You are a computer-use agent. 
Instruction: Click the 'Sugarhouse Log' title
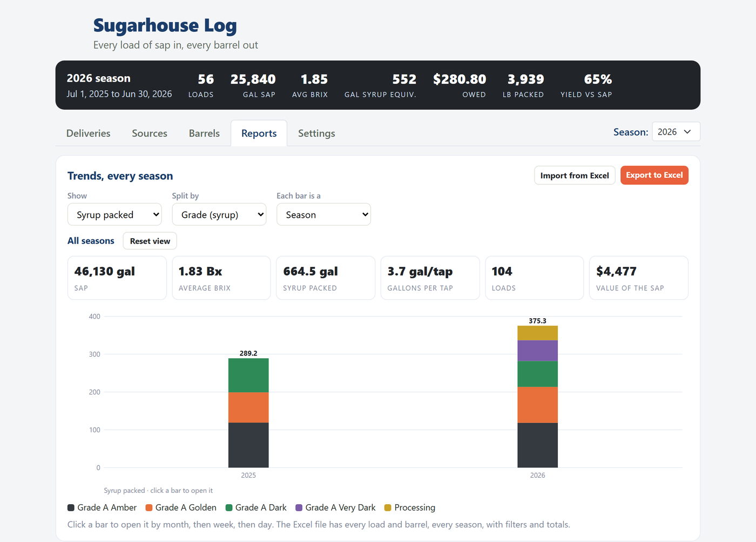pos(165,25)
